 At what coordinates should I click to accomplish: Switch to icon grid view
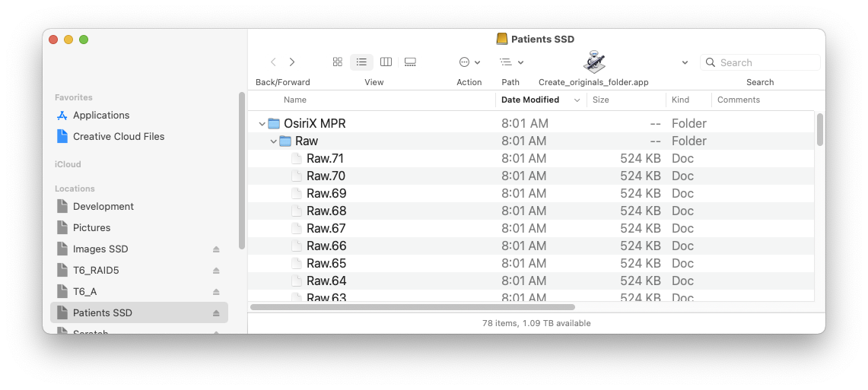[x=337, y=62]
